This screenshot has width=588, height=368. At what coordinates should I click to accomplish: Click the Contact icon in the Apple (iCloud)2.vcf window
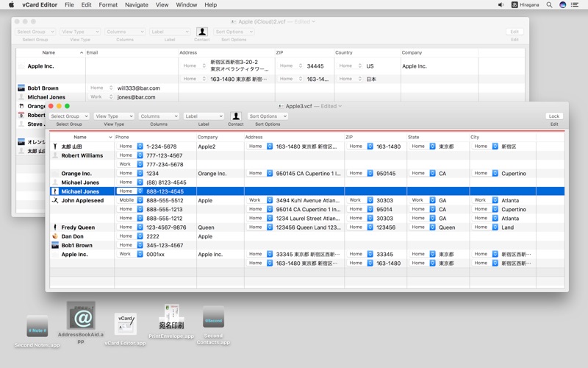(202, 32)
